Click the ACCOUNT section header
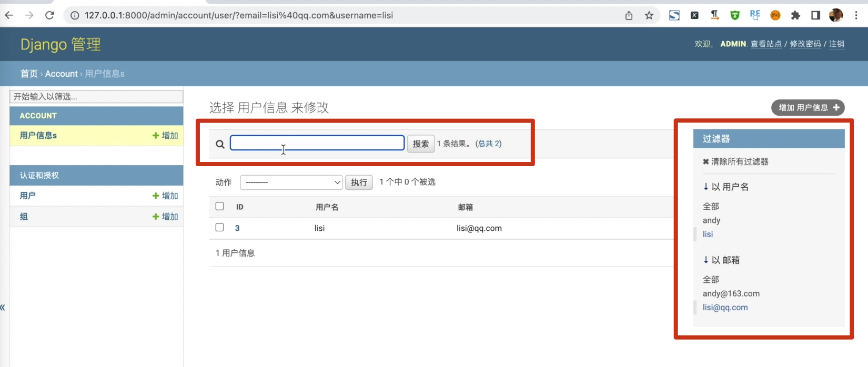This screenshot has height=367, width=868. click(x=38, y=116)
